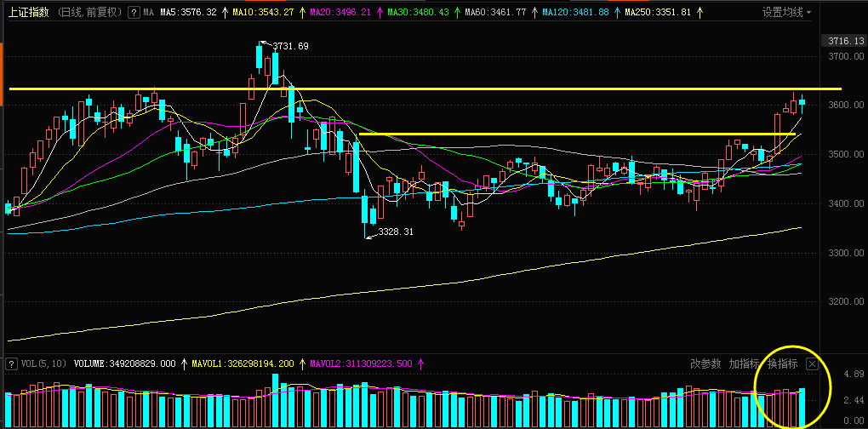The width and height of the screenshot is (868, 429).
Task: Click the MA5:3576.32 value
Action: click(189, 12)
